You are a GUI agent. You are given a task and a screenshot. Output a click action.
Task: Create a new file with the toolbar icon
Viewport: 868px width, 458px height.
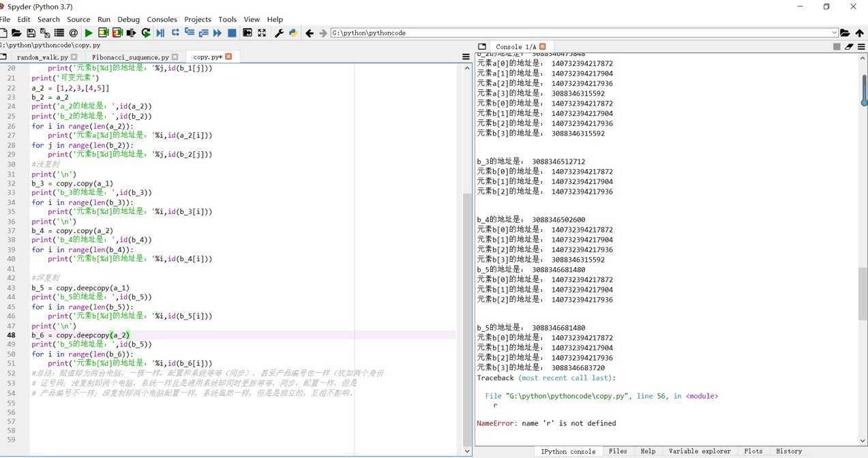(3, 33)
